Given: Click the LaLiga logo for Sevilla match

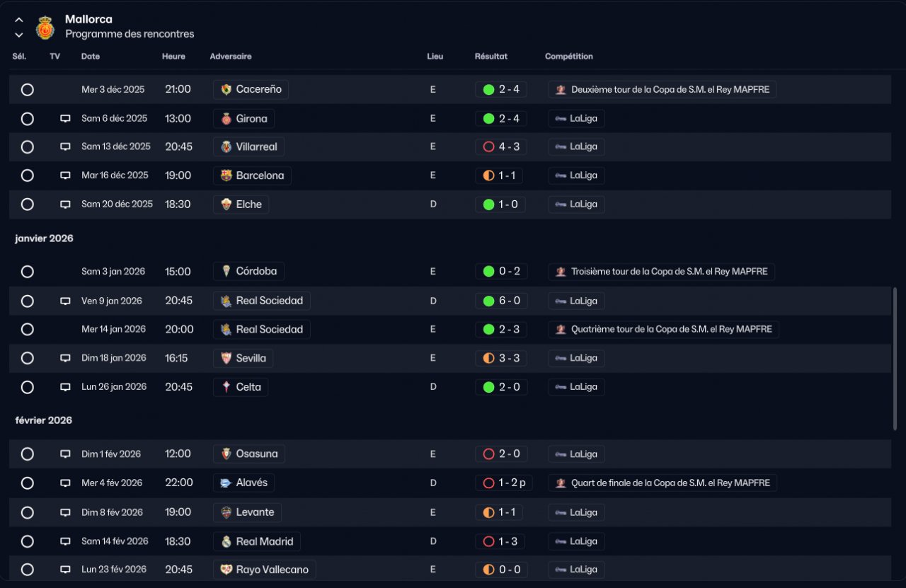Looking at the screenshot, I should pos(561,358).
